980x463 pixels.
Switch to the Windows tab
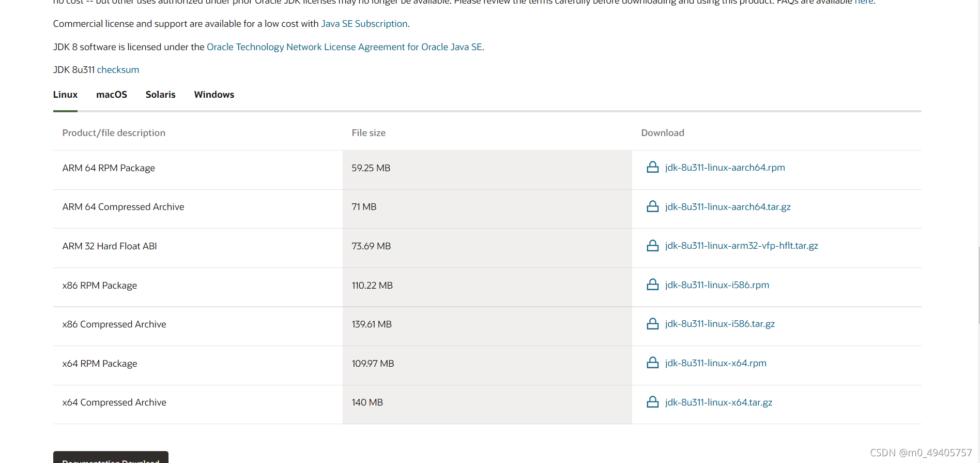(214, 95)
